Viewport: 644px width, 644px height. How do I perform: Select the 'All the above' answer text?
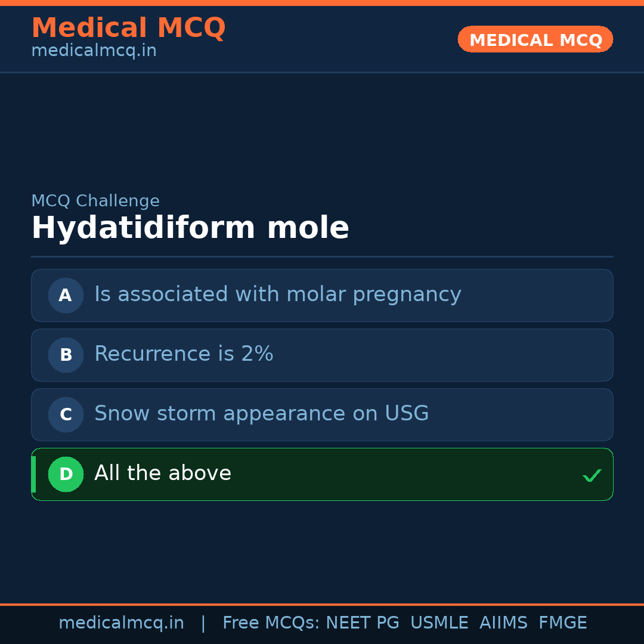point(163,473)
